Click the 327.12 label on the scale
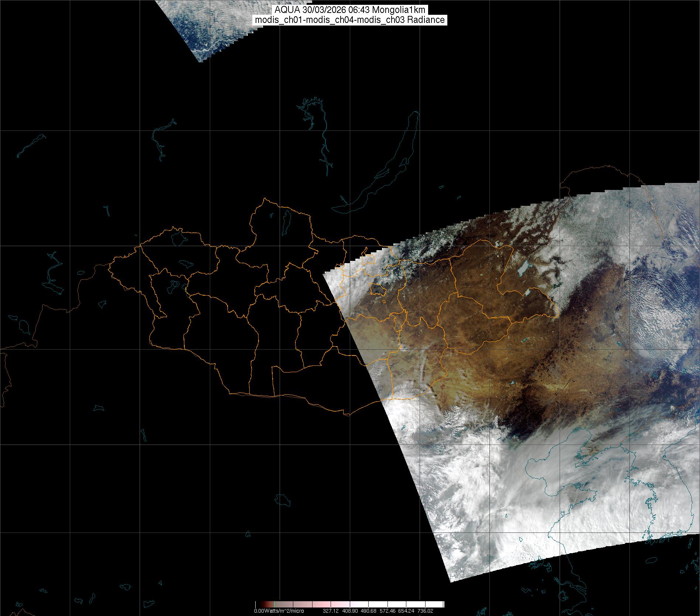 (331, 611)
